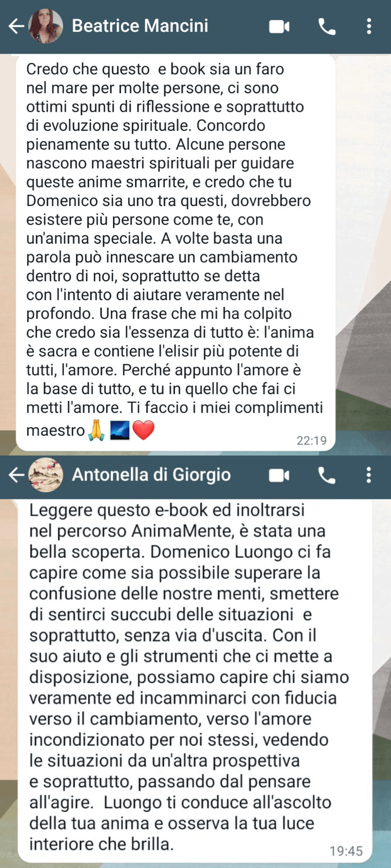Start video call with Beatrice Mancini
Image resolution: width=391 pixels, height=868 pixels.
point(279,26)
